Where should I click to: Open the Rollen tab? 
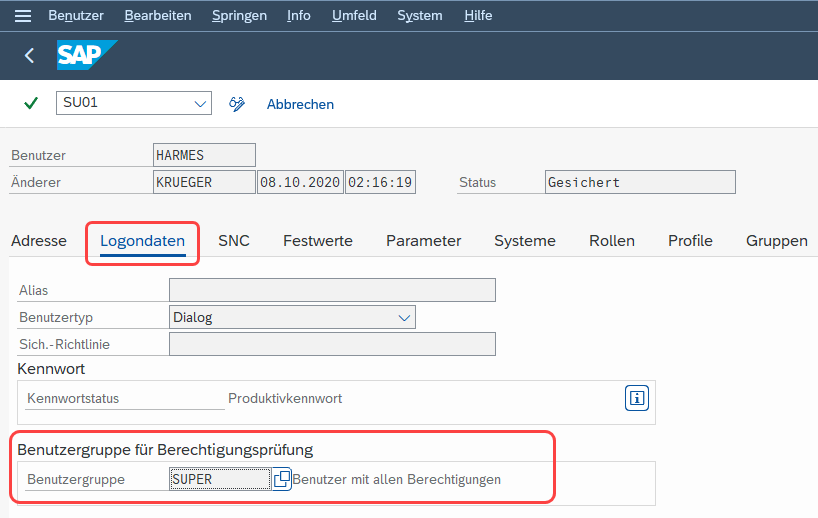coord(611,240)
